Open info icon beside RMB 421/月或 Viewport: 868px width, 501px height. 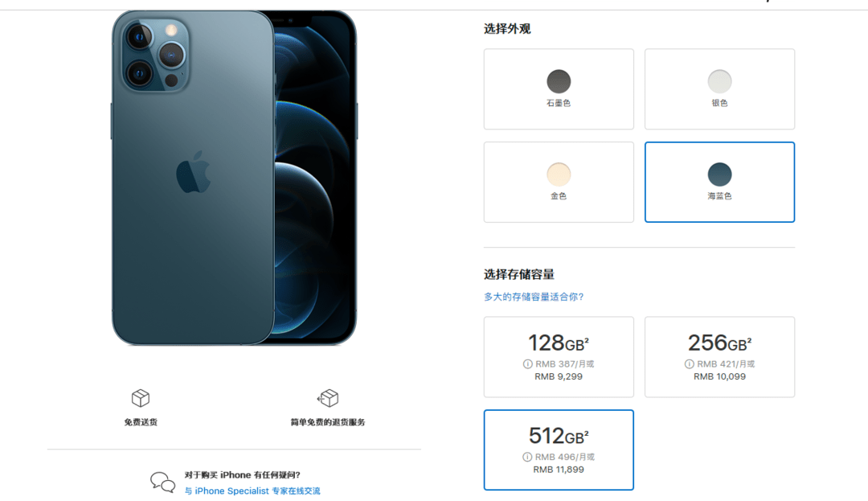click(690, 363)
